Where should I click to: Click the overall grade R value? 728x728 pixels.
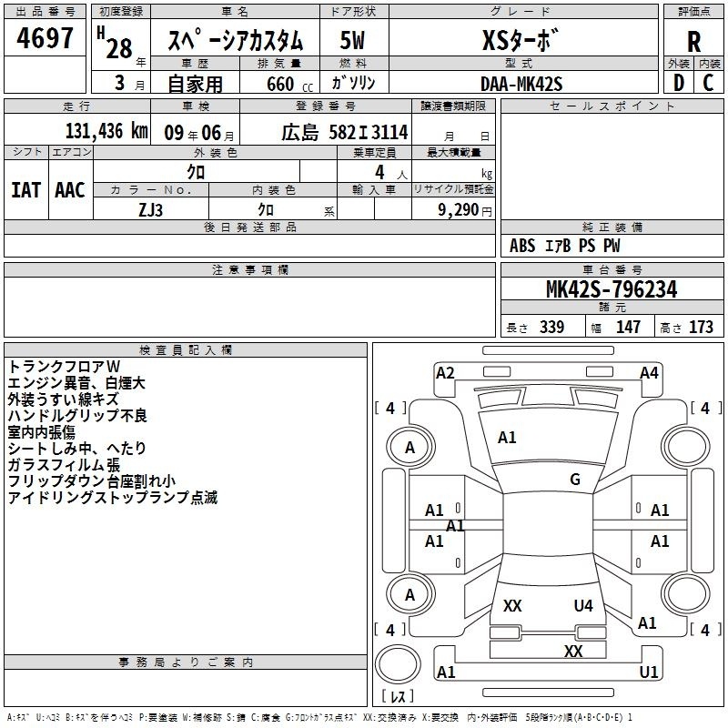(x=693, y=40)
